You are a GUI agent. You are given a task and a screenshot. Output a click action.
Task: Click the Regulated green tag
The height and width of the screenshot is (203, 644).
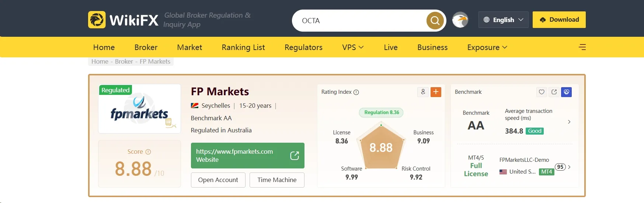115,90
